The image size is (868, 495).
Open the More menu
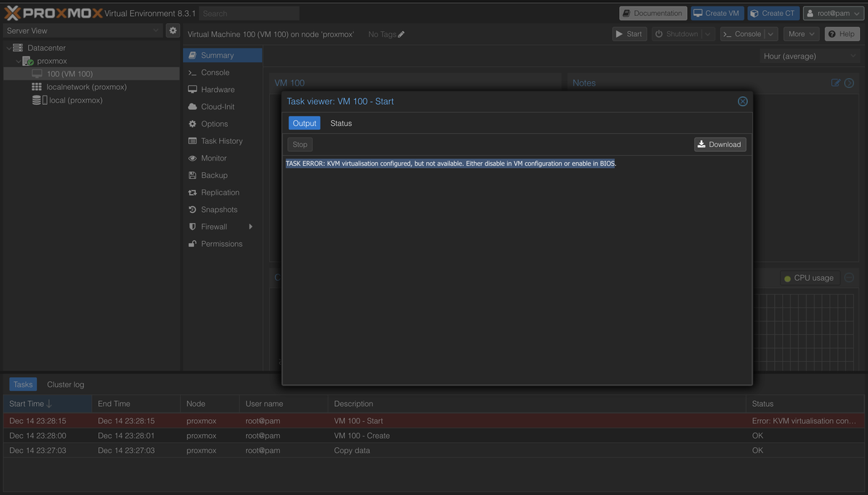click(x=801, y=34)
